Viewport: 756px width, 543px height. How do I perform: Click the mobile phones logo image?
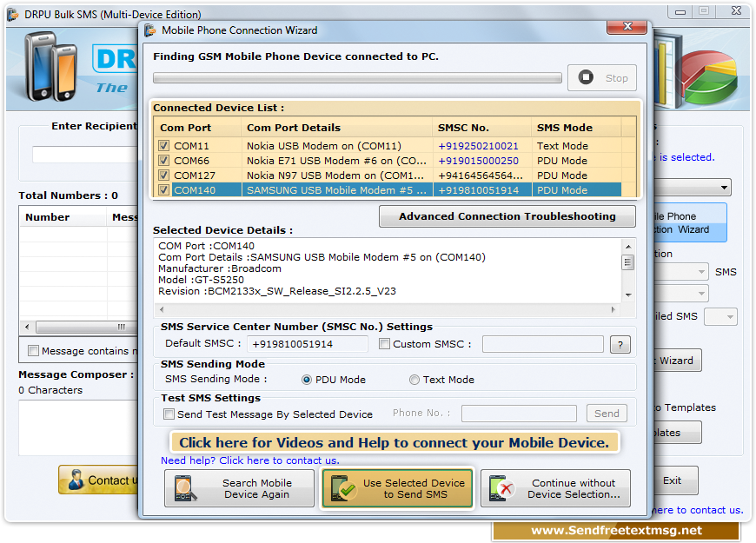point(51,66)
